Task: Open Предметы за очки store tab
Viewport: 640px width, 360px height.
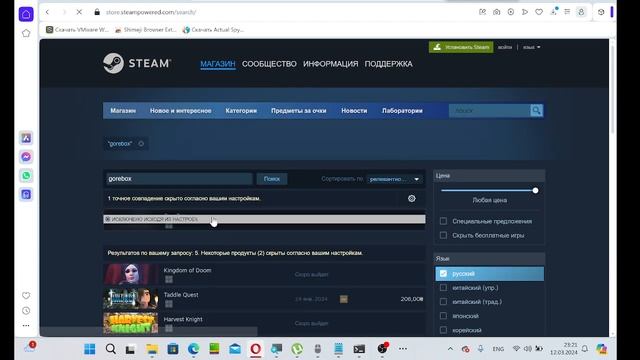Action: (x=299, y=111)
